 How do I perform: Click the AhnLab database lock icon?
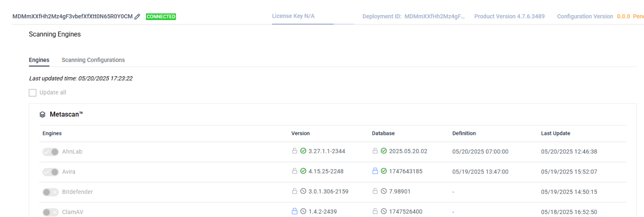[x=375, y=151]
